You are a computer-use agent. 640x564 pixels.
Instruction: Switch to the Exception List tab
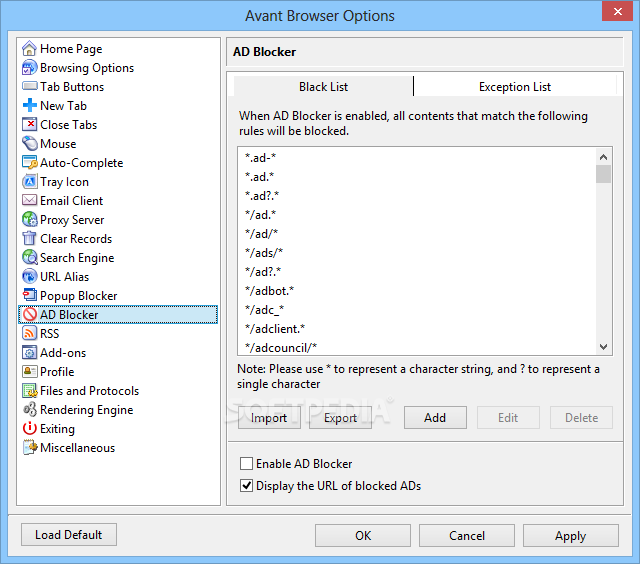[x=515, y=87]
